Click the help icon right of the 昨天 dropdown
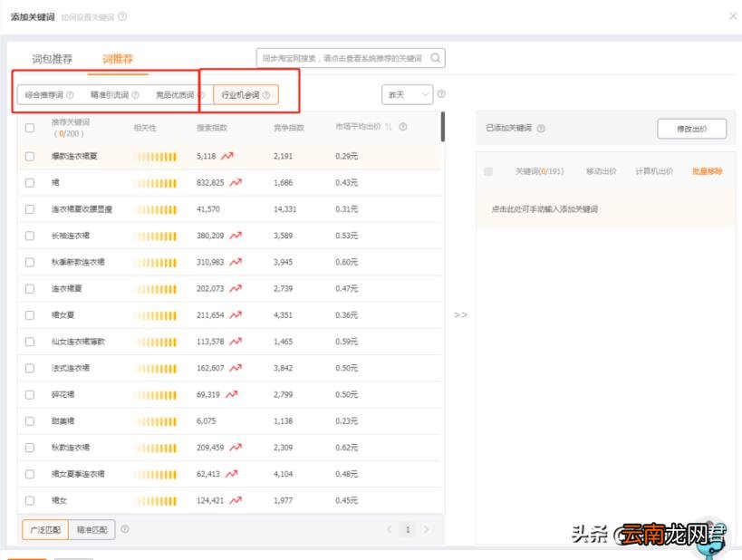Viewport: 742px width, 560px height. click(x=441, y=93)
